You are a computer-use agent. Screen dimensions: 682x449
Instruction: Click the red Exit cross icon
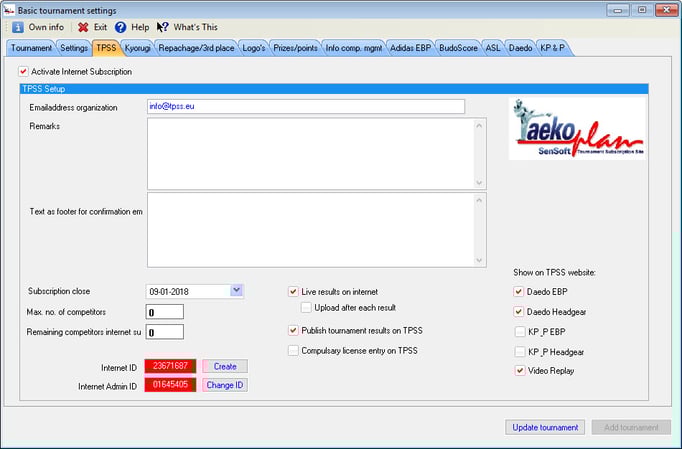click(x=83, y=27)
